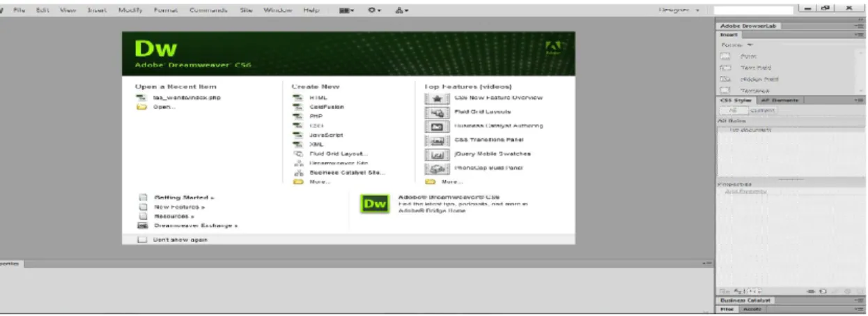Create a new Fluid Grid Layout

tap(339, 153)
